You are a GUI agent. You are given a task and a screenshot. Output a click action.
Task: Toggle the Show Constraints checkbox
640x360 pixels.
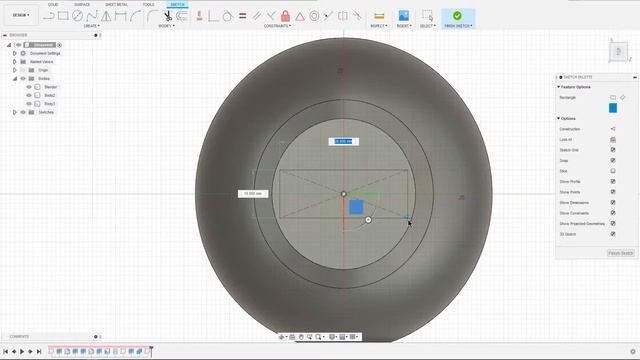click(x=613, y=213)
